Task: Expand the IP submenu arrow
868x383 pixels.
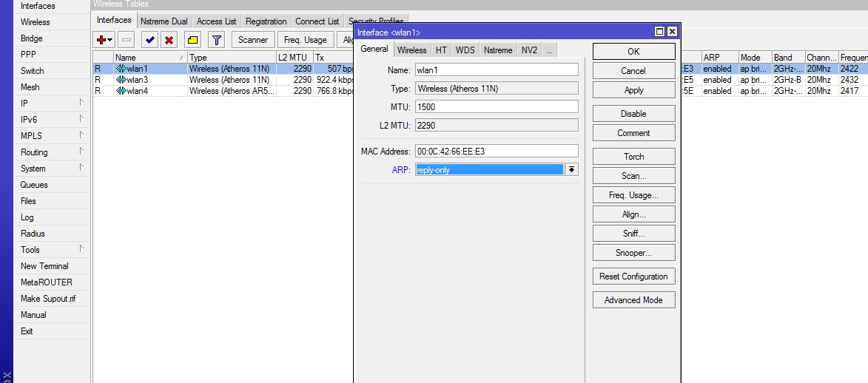Action: (x=81, y=102)
